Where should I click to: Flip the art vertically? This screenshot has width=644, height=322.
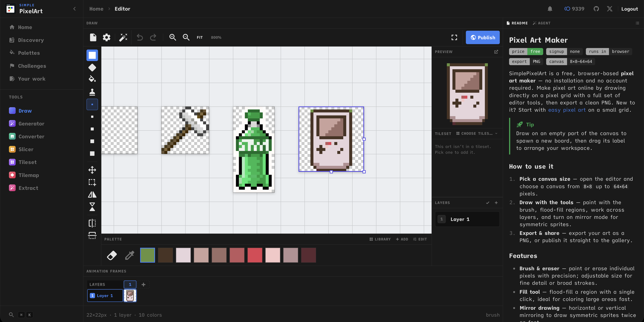pos(92,207)
